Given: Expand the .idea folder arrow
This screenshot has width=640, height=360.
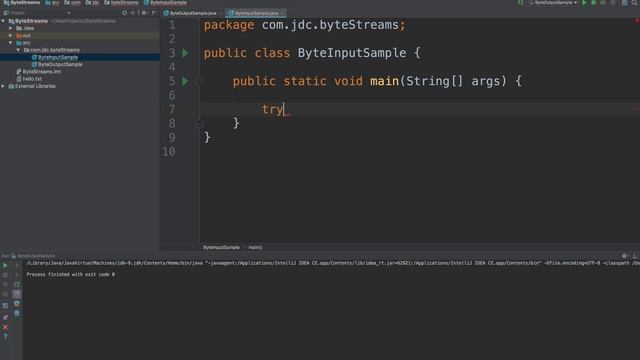Looking at the screenshot, I should pyautogui.click(x=11, y=28).
